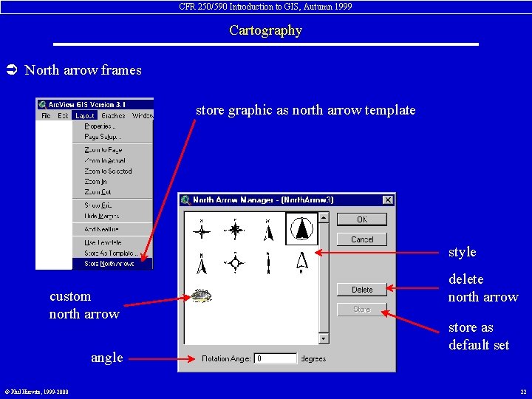Image resolution: width=532 pixels, height=399 pixels.
Task: Select Store North Arrows menu item
Action: click(112, 264)
